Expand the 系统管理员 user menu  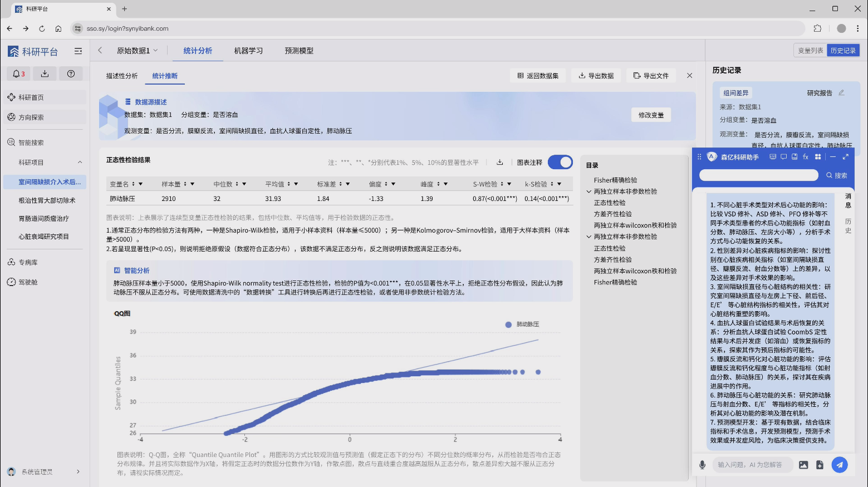coord(78,471)
